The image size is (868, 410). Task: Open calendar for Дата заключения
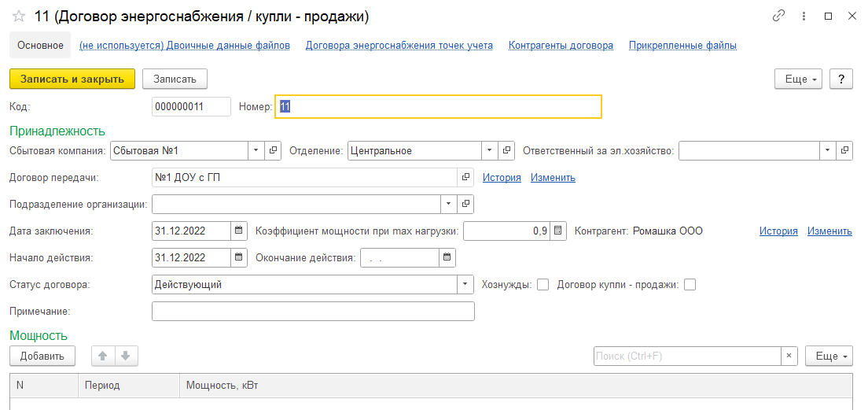coord(239,231)
